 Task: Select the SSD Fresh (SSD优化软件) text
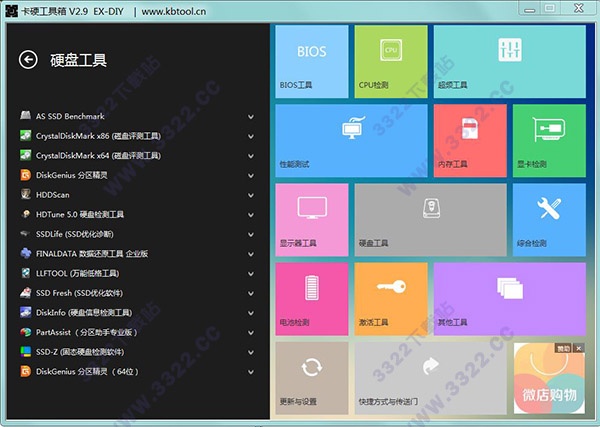pos(79,293)
